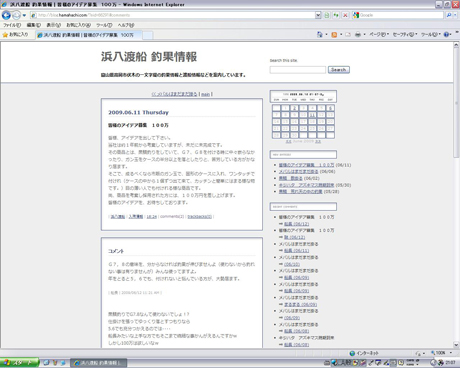The image size is (460, 368).
Task: Click the Read mail envelope icon
Action: 348,34
